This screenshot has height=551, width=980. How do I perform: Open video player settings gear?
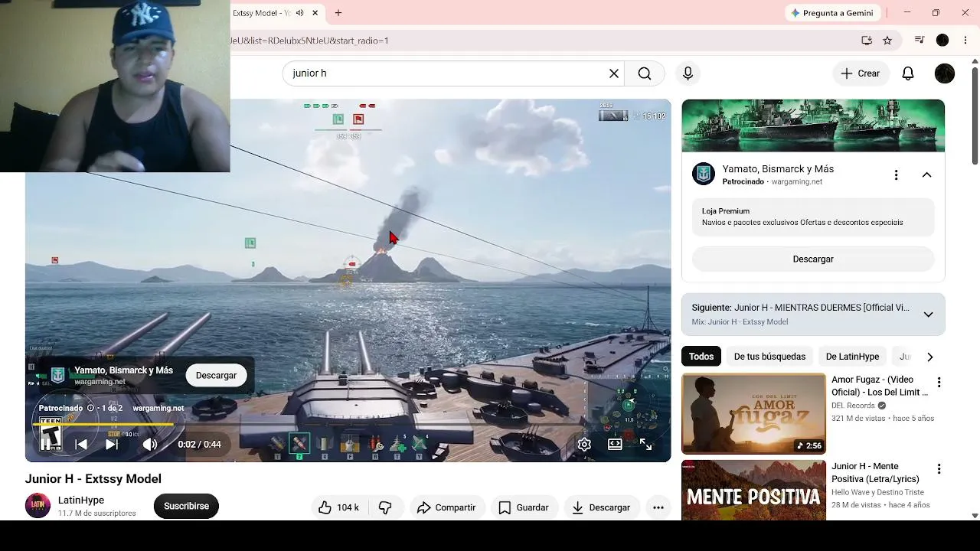584,445
